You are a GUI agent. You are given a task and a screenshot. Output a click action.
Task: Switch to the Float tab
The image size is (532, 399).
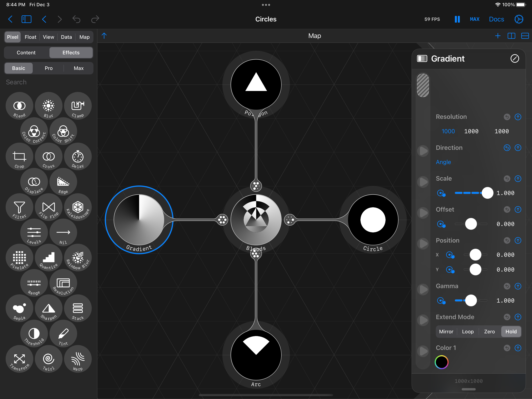(x=30, y=37)
